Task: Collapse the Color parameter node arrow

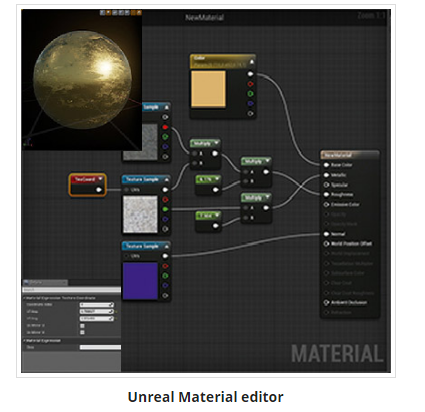Action: 252,61
